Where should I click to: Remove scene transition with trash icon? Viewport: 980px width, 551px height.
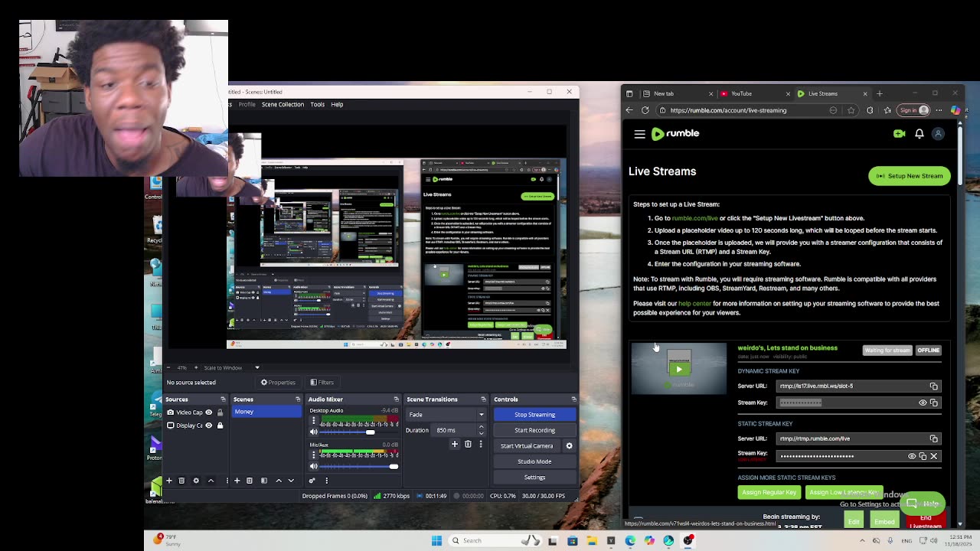(468, 444)
